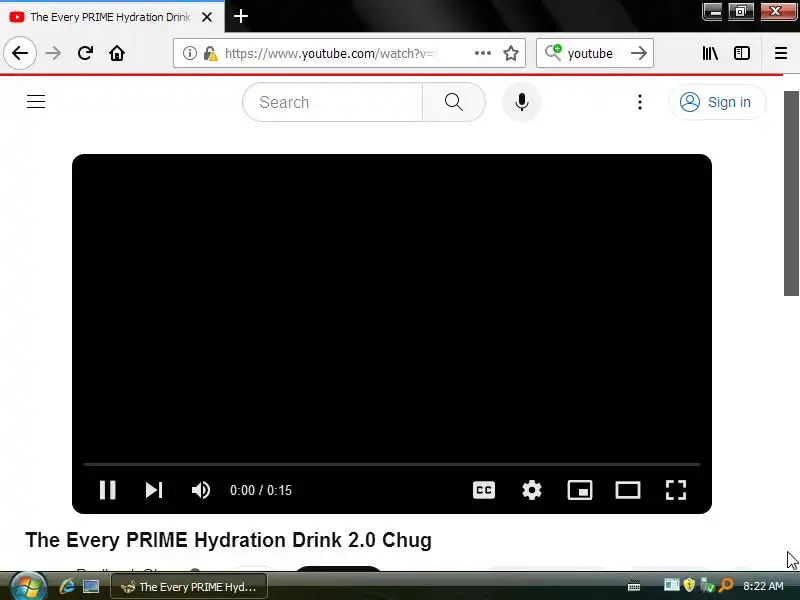The height and width of the screenshot is (600, 800).
Task: Launch Internet Explorer from taskbar
Action: click(x=67, y=586)
